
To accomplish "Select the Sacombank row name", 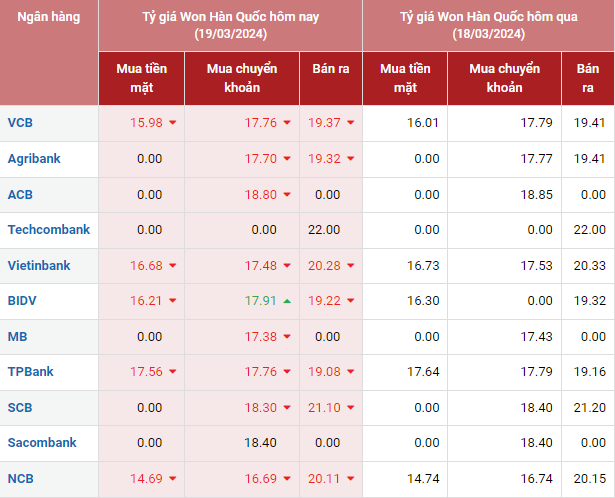I will 42,442.
